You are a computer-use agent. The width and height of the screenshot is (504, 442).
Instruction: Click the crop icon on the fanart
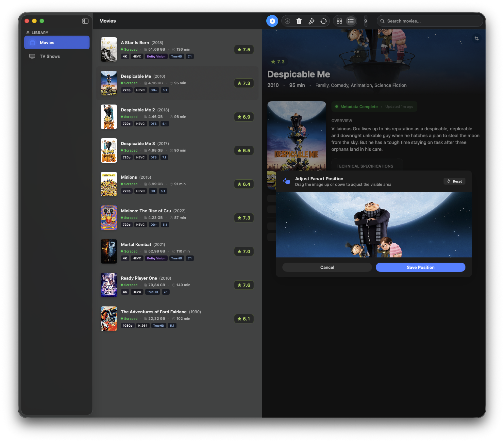[477, 39]
